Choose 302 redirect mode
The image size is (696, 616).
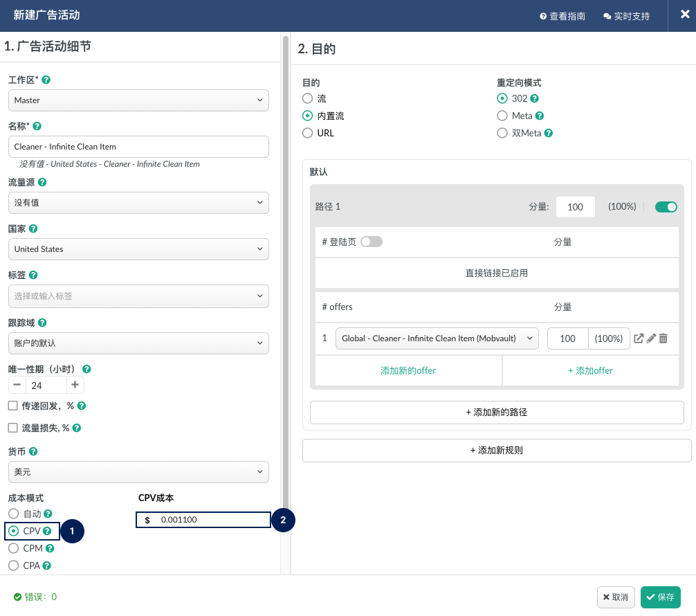tap(502, 98)
